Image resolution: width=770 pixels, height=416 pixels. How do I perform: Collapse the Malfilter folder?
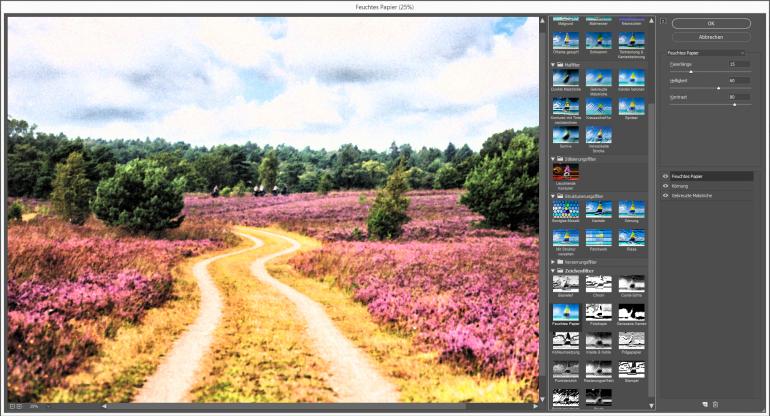[553, 65]
